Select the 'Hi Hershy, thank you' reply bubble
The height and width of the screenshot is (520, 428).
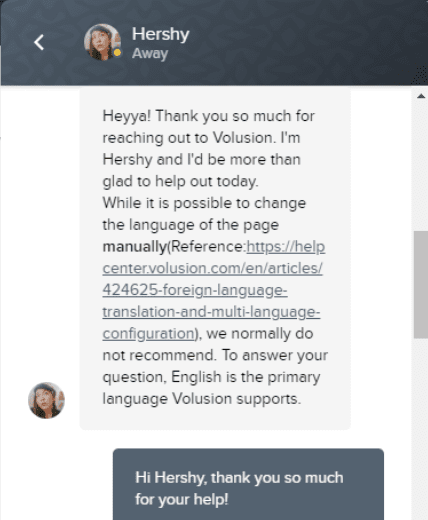[248, 484]
